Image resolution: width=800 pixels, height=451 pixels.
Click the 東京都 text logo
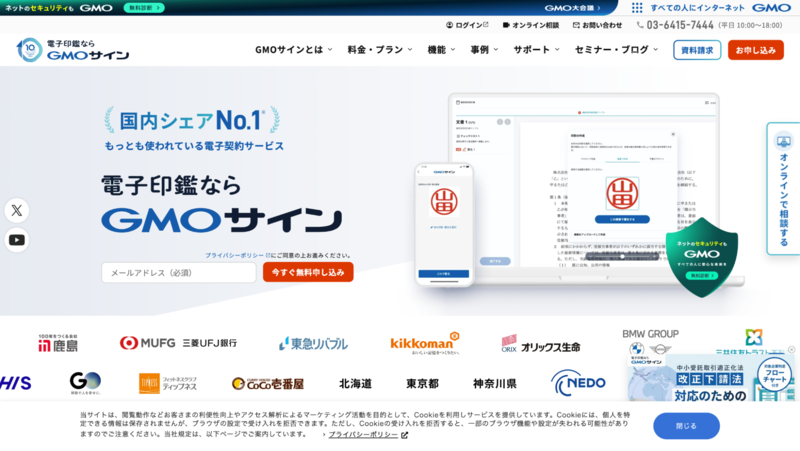422,384
